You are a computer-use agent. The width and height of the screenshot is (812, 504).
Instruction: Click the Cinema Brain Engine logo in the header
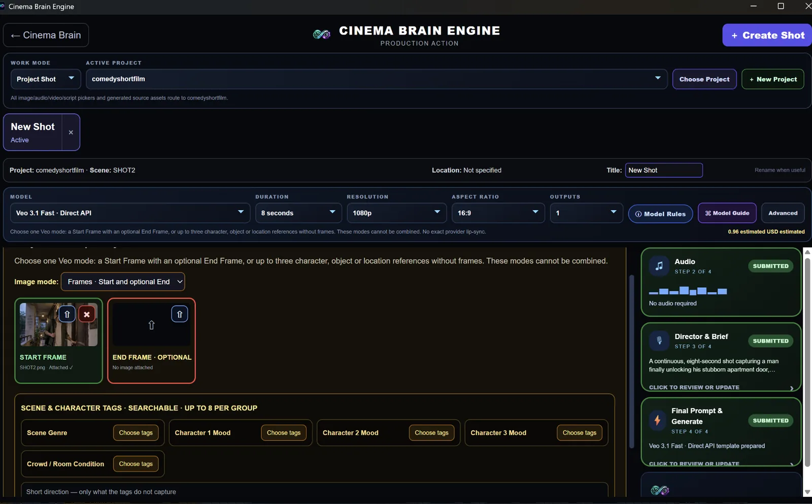pos(321,34)
